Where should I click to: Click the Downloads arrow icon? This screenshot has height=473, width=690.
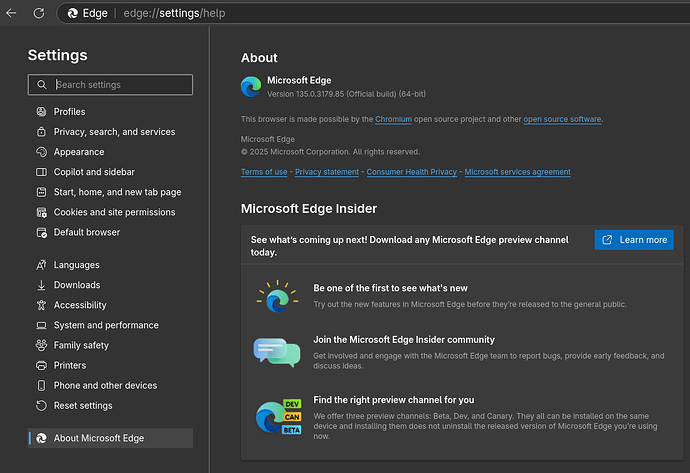(41, 285)
